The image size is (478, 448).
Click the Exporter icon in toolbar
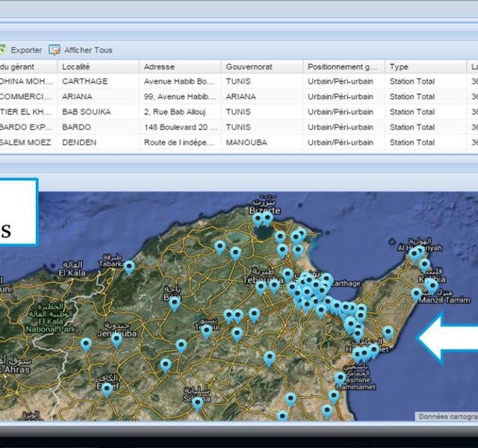pos(3,50)
